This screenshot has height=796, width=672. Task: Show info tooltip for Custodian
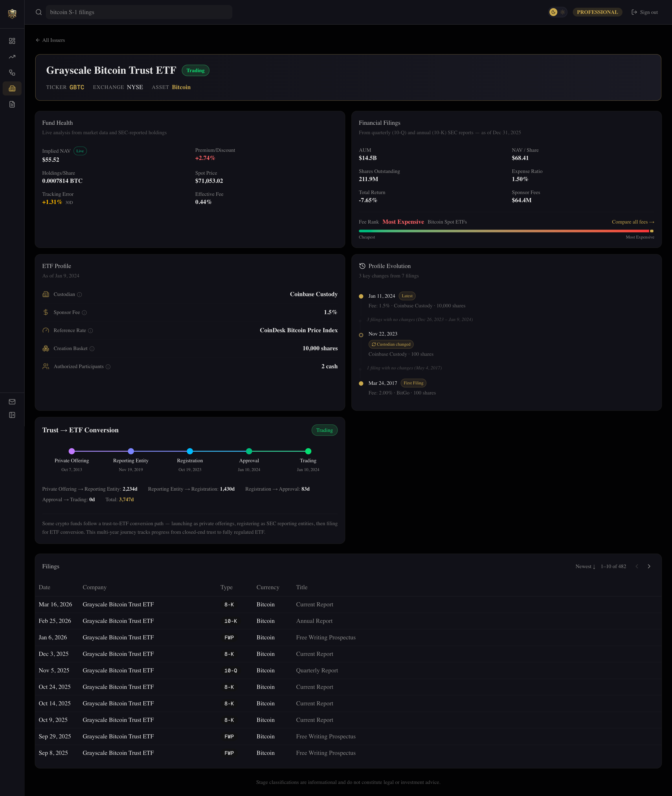[x=80, y=294]
